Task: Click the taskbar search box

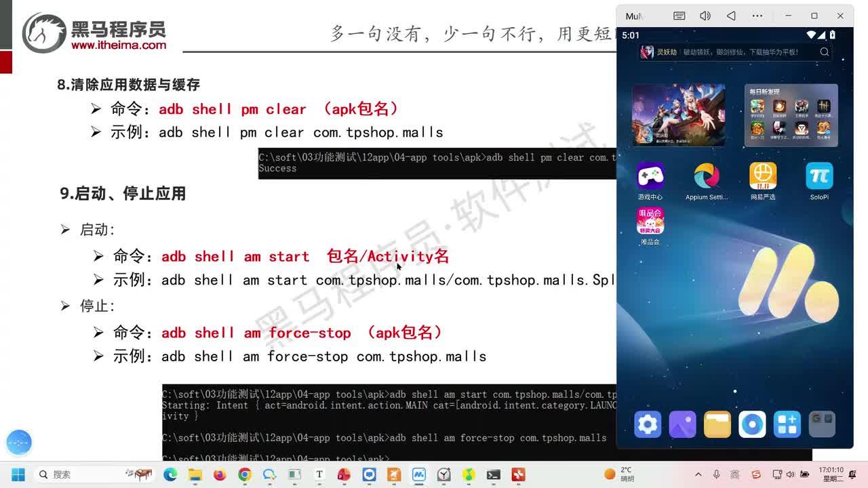Action: (x=95, y=474)
